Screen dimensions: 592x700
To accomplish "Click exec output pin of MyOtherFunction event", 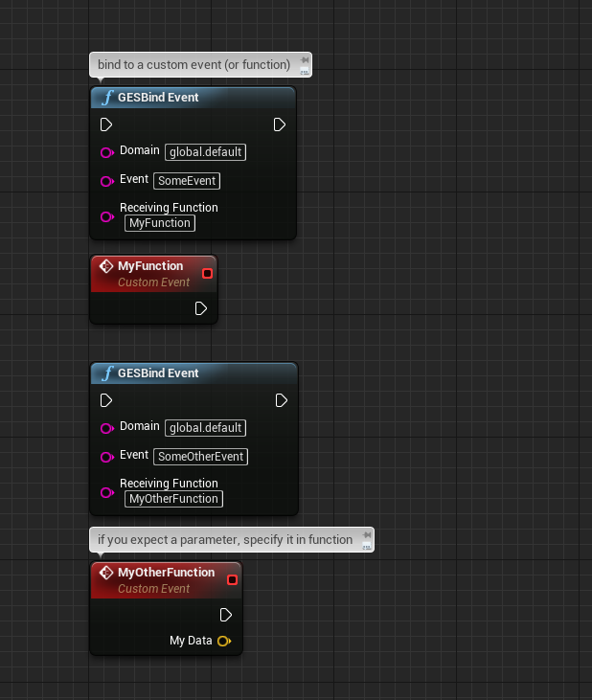I will 225,615.
